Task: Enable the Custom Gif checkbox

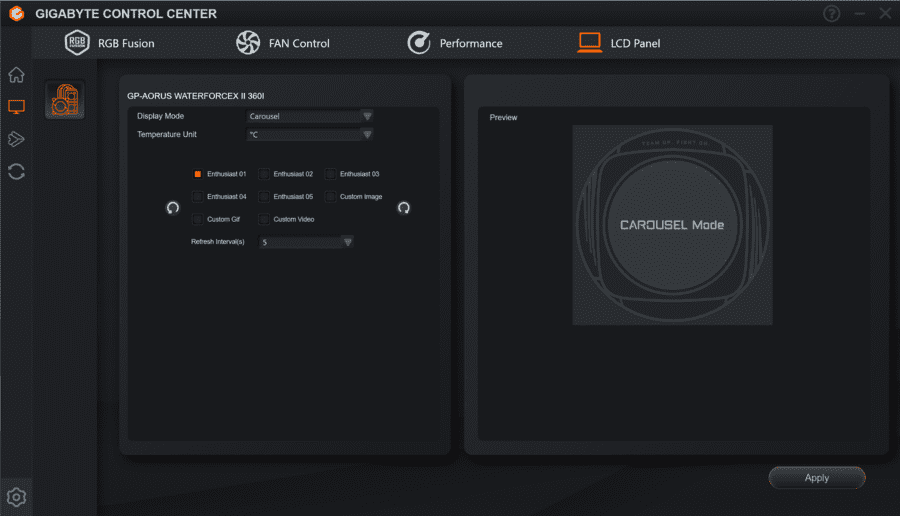Action: coord(197,219)
